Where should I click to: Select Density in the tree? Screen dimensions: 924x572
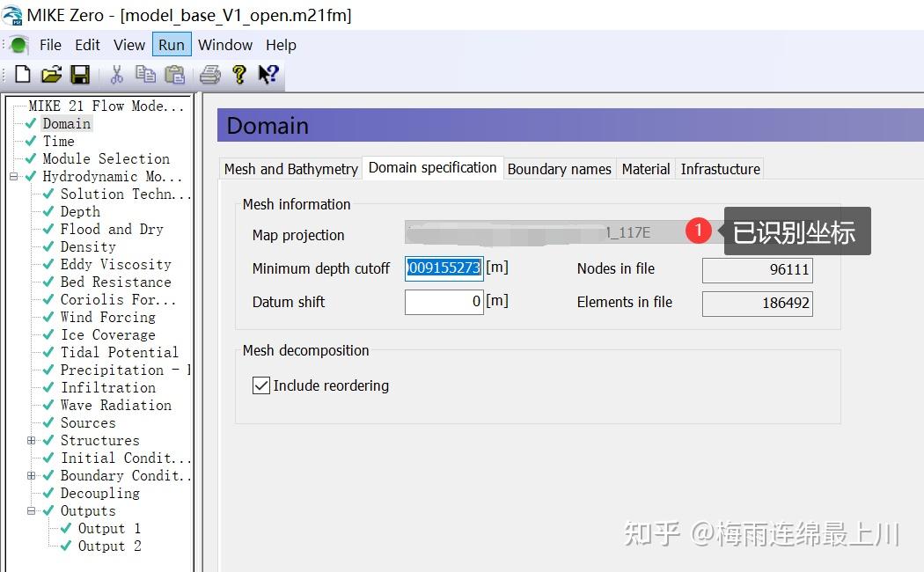pos(88,246)
